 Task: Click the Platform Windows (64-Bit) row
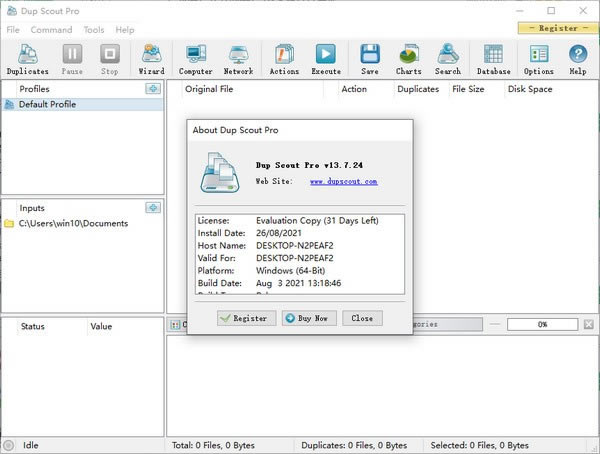(300, 270)
